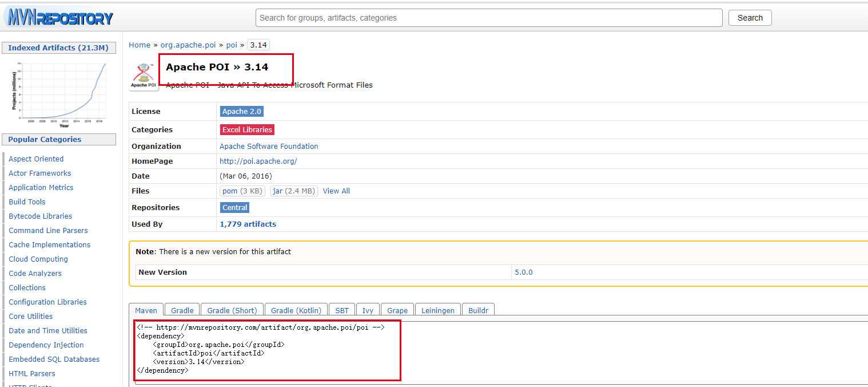868x387 pixels.
Task: Switch to Gradle (Short) tab
Action: click(232, 310)
